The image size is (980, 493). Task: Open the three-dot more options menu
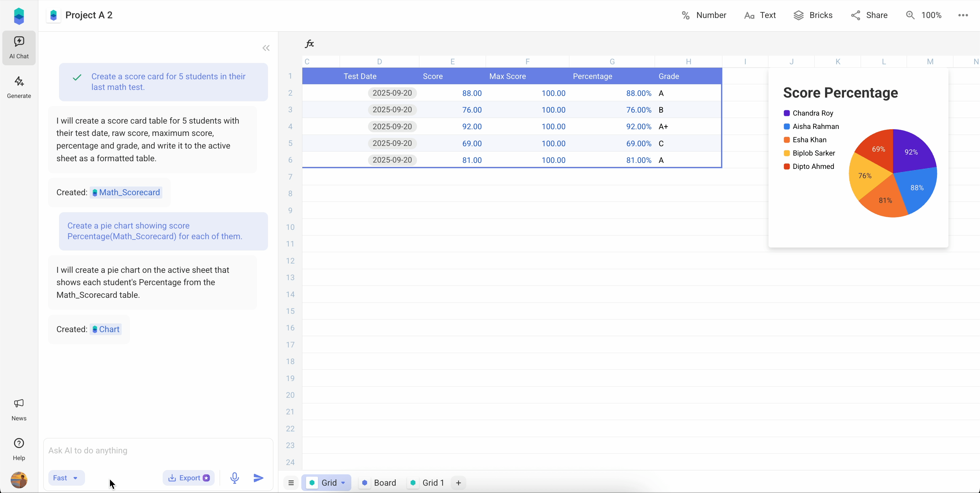coord(963,15)
